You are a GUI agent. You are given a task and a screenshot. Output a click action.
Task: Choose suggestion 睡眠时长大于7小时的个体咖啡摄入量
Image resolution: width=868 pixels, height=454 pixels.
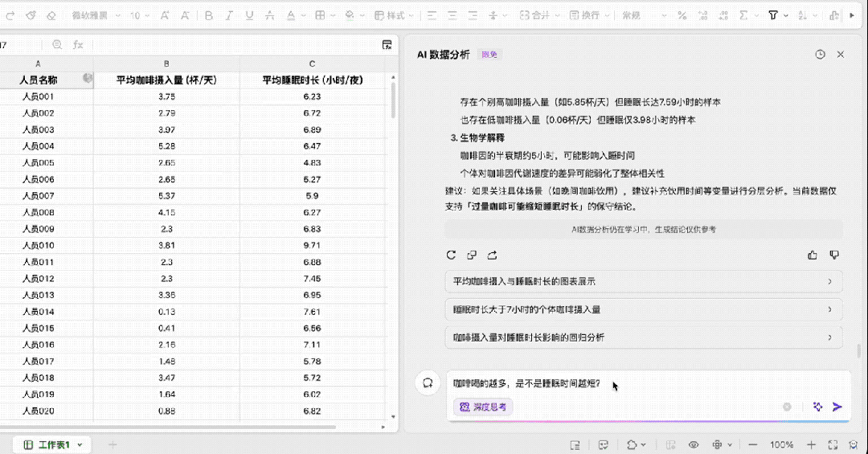(644, 309)
